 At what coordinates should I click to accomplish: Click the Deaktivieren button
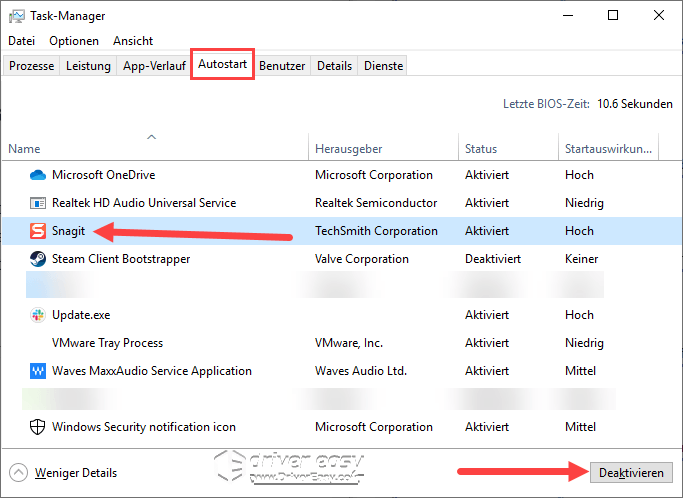631,473
